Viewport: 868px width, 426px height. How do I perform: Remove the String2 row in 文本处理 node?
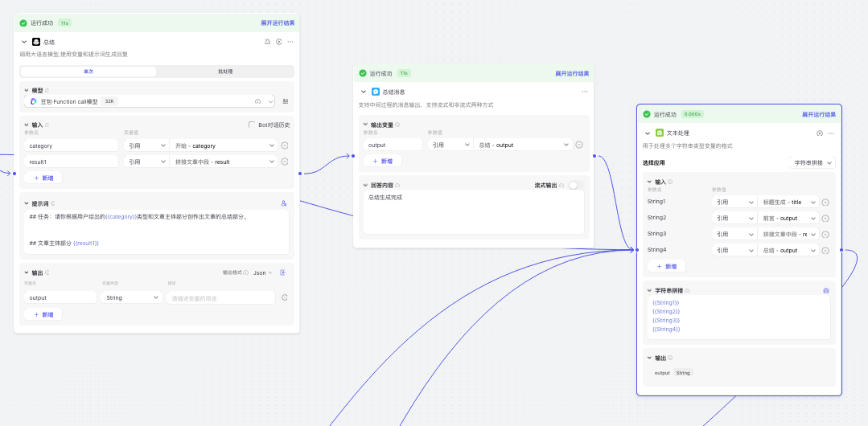point(825,219)
